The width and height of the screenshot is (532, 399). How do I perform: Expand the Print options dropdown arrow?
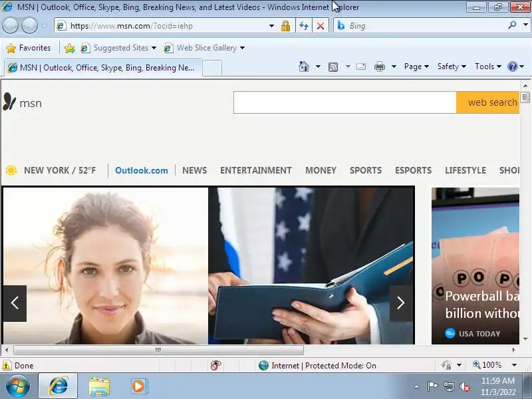point(394,66)
